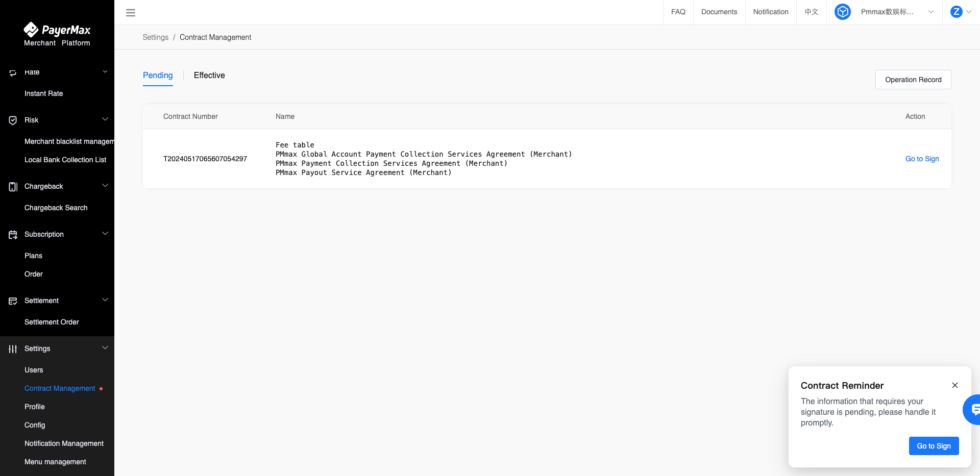
Task: Open Merchant blacklist management in sidebar
Action: (69, 142)
